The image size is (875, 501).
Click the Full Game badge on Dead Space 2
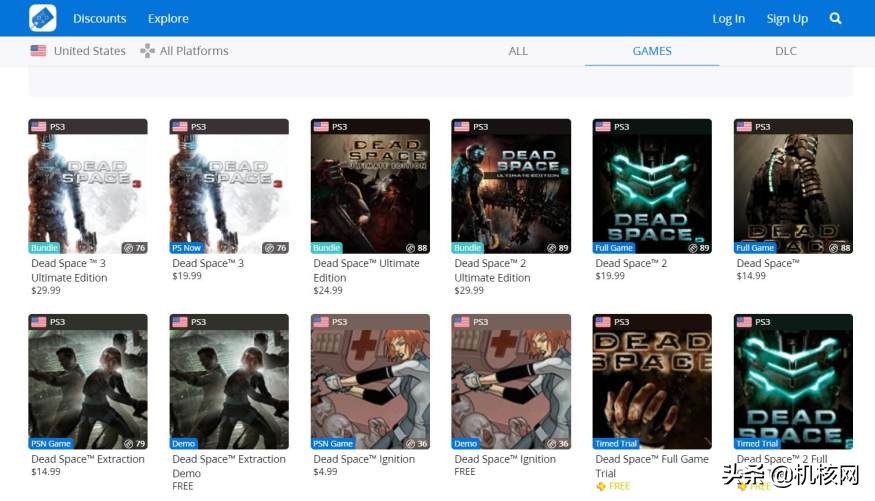tap(614, 248)
